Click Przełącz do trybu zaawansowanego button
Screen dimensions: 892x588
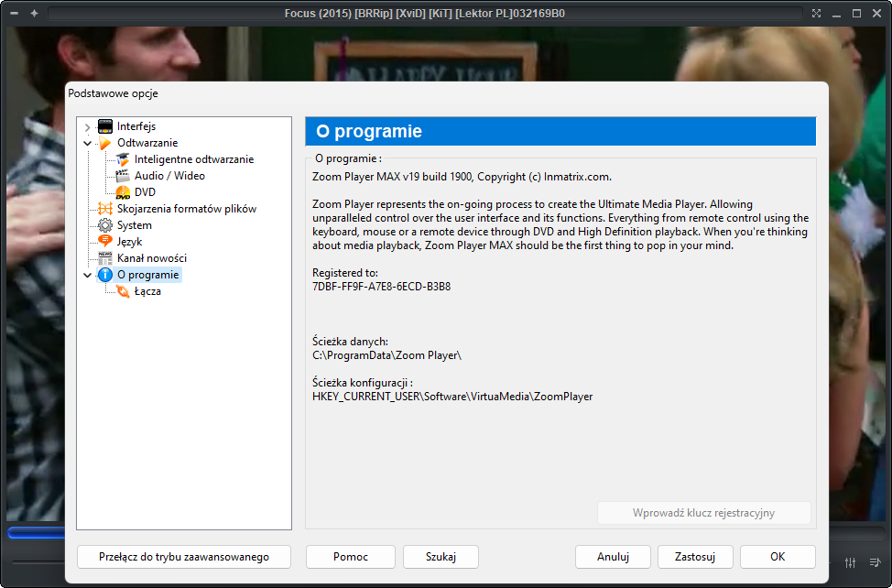click(184, 557)
